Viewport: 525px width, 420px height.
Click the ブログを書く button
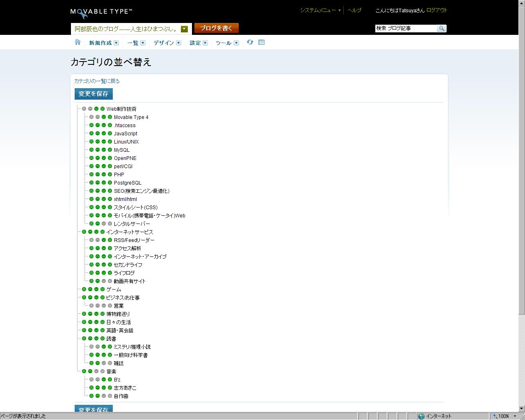[217, 28]
